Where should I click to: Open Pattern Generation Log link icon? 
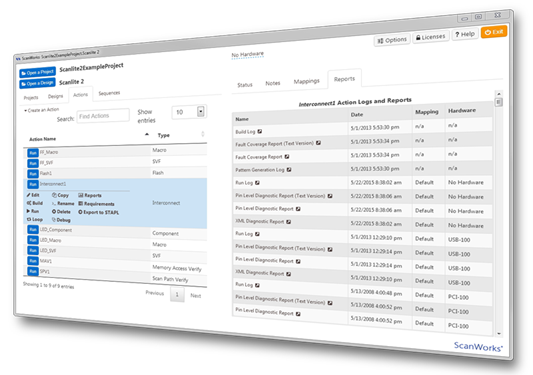[289, 169]
